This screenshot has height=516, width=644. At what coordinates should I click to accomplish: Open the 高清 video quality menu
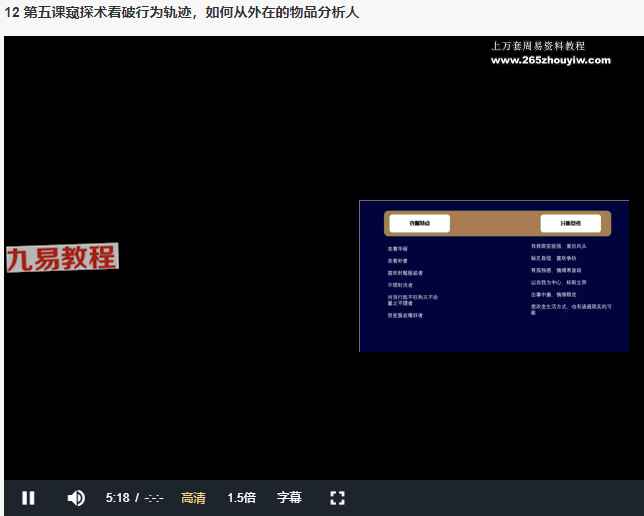193,497
